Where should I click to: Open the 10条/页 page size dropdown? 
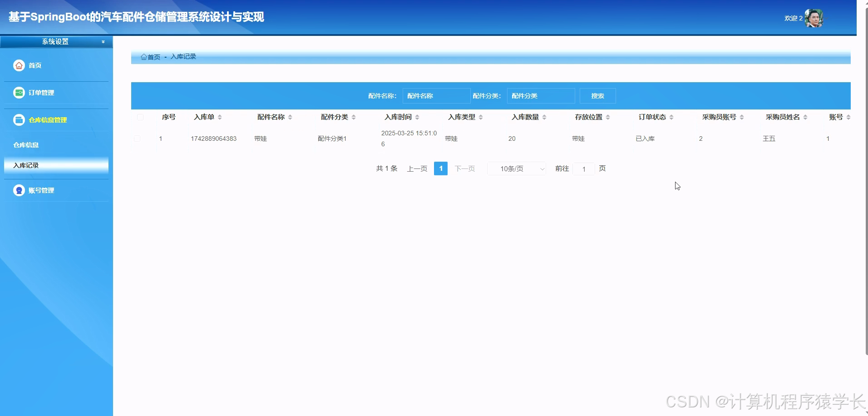pyautogui.click(x=516, y=168)
